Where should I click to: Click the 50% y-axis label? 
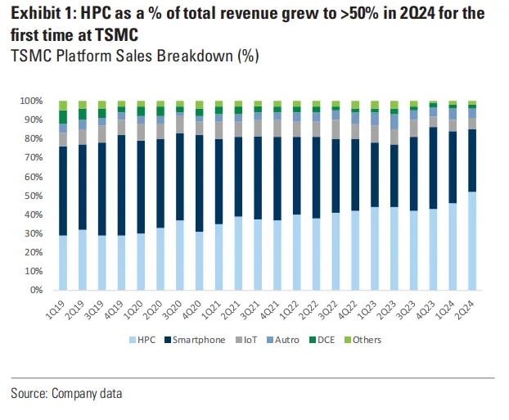tap(34, 196)
